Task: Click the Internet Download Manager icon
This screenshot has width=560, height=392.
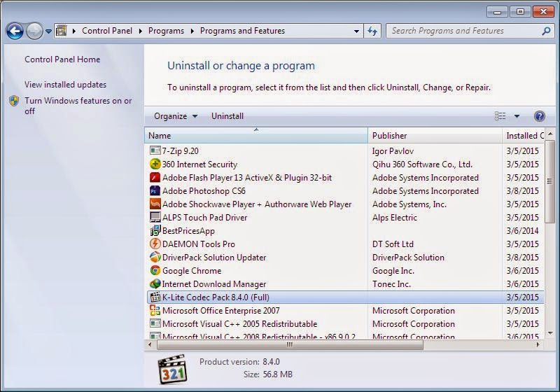Action: point(155,283)
